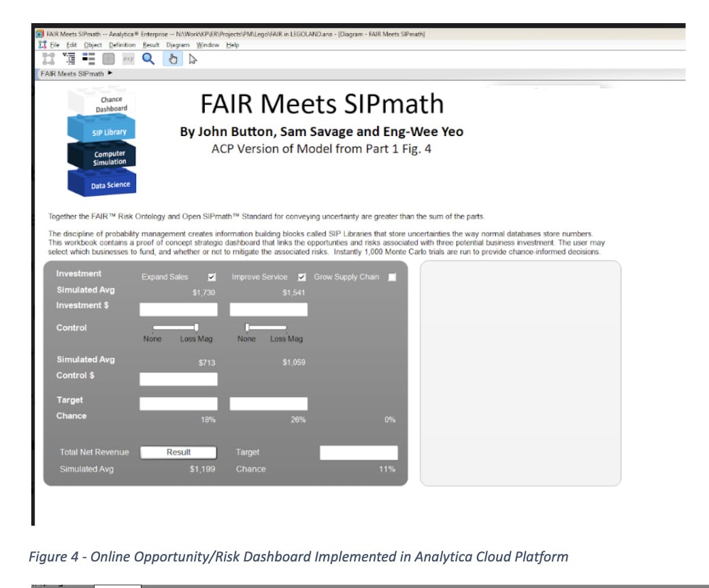Click the document icon beside File menu
Viewport: 709px width, 588px height.
[42, 45]
